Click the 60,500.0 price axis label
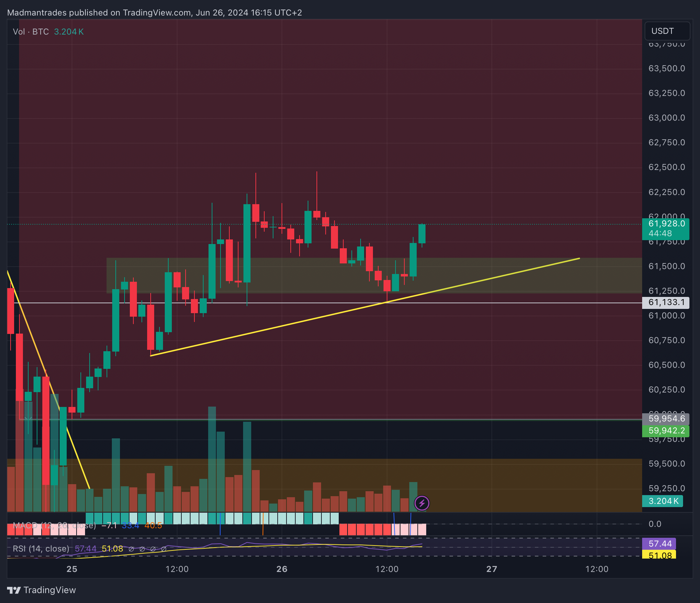700x603 pixels. 667,365
